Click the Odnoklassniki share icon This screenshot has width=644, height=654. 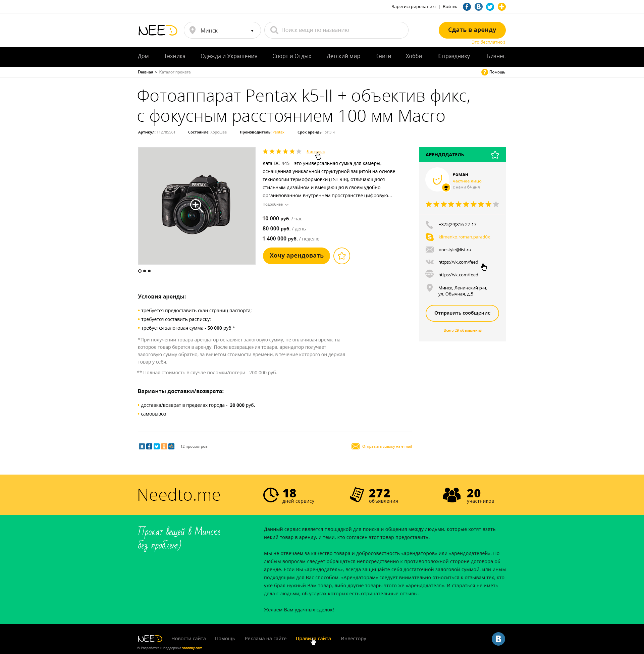pyautogui.click(x=164, y=446)
